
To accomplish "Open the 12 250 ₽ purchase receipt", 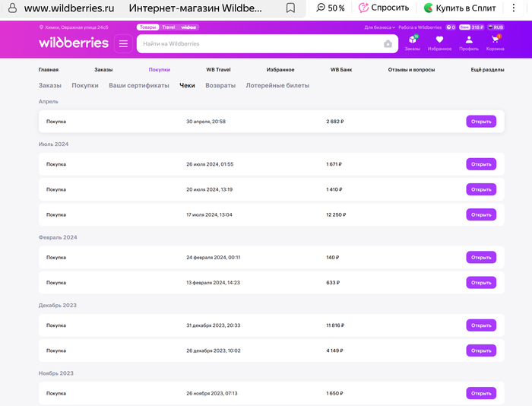I will [x=480, y=214].
